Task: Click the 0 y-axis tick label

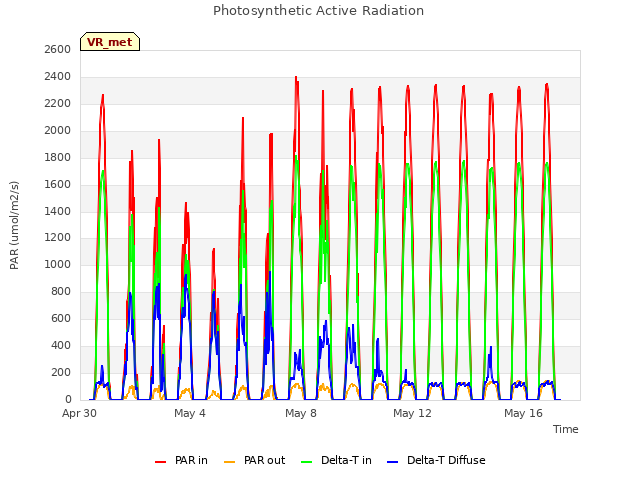Action: 68,399
